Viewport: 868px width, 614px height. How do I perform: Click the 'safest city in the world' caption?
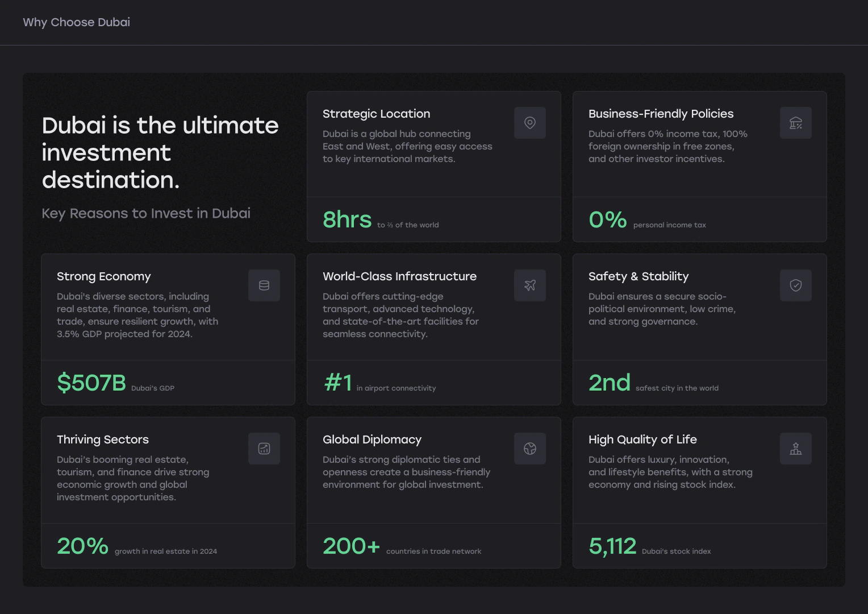coord(677,388)
